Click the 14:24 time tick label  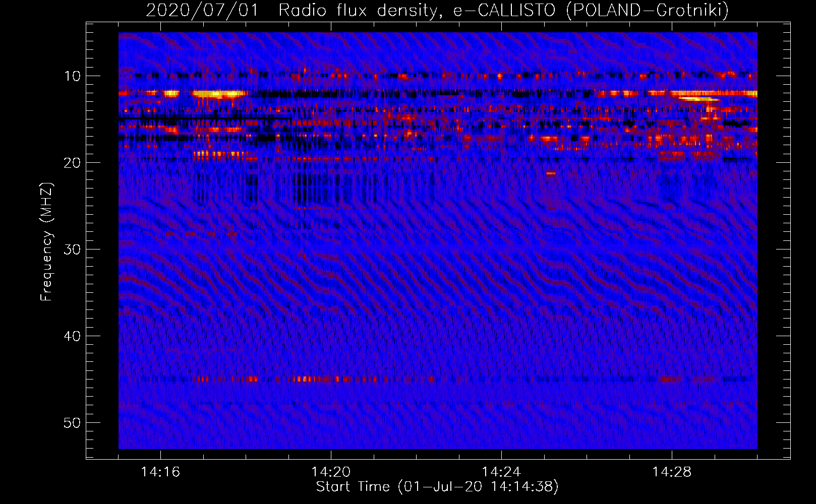coord(501,472)
